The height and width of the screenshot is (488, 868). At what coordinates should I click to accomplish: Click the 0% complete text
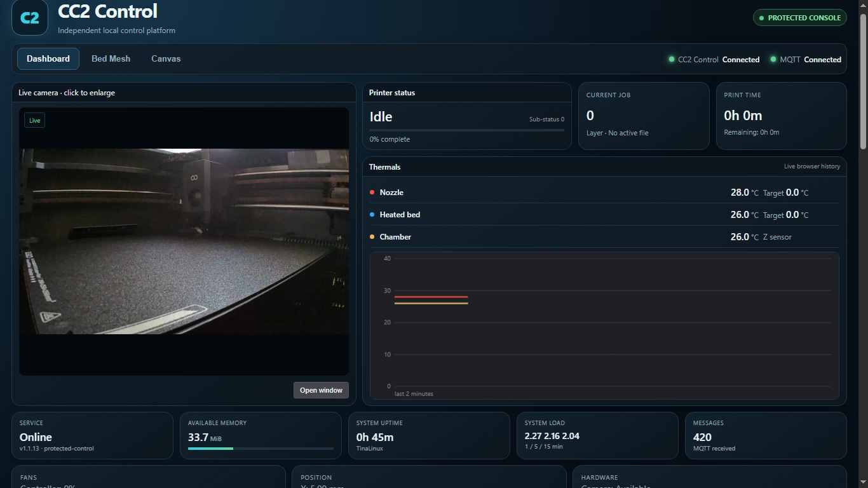390,139
